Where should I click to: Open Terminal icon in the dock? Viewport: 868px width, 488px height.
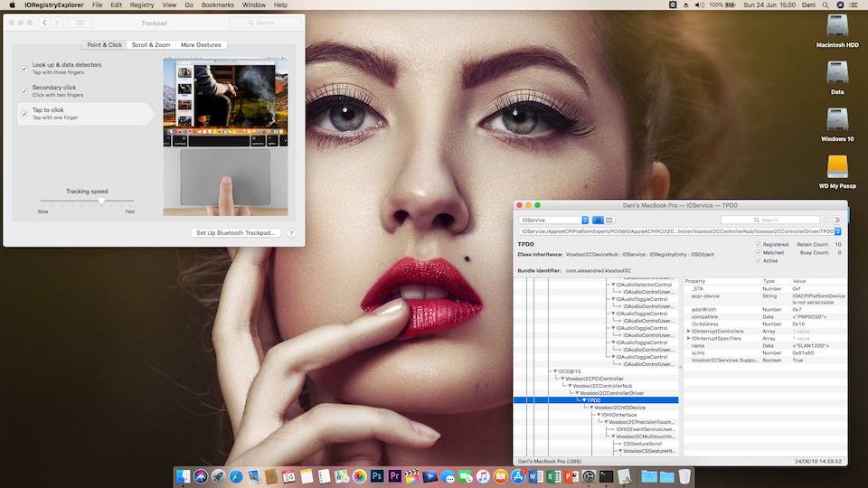[x=607, y=476]
